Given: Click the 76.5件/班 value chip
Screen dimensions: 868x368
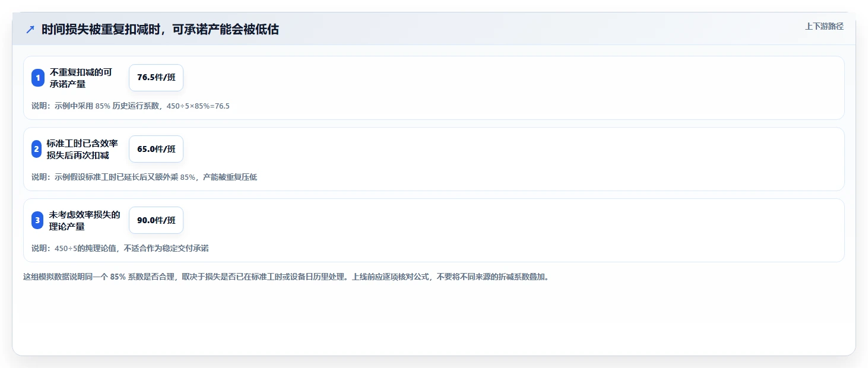Looking at the screenshot, I should pyautogui.click(x=156, y=78).
